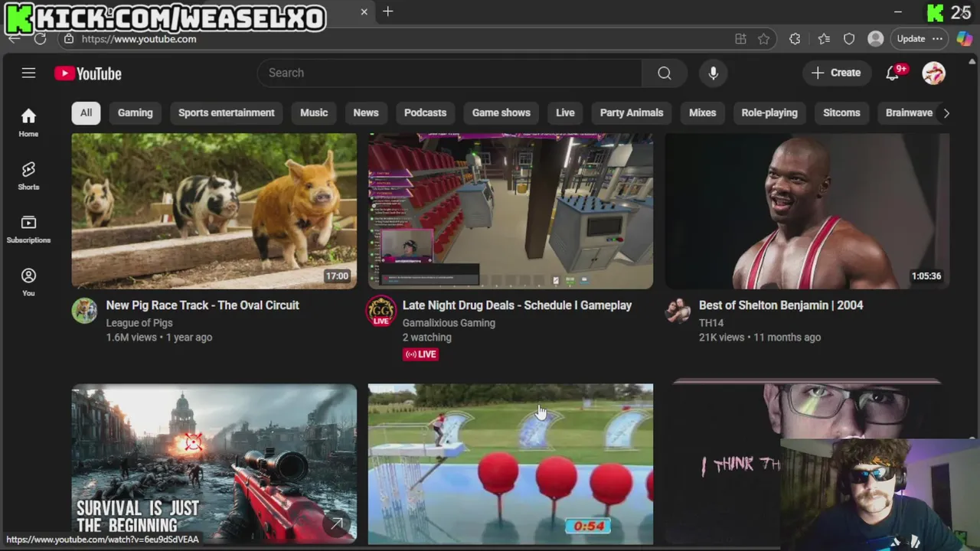Open browser favorites list icon
Image resolution: width=980 pixels, height=551 pixels.
pyautogui.click(x=824, y=39)
